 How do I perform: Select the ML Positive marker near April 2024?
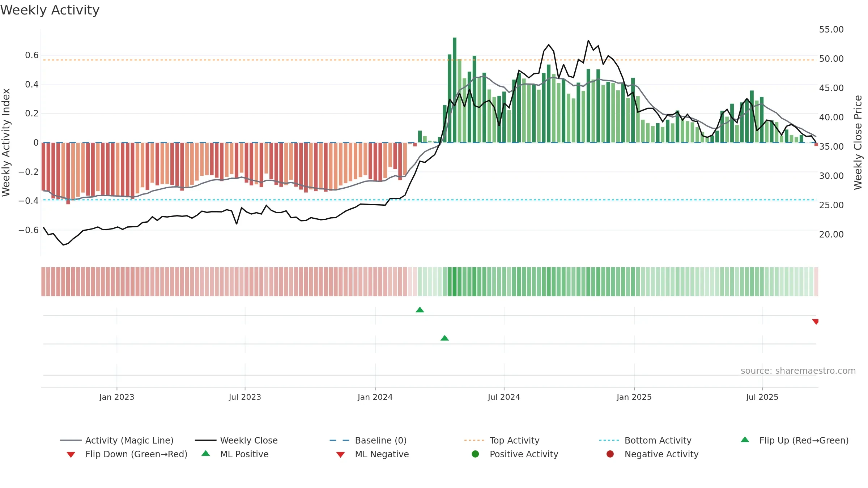tap(444, 338)
